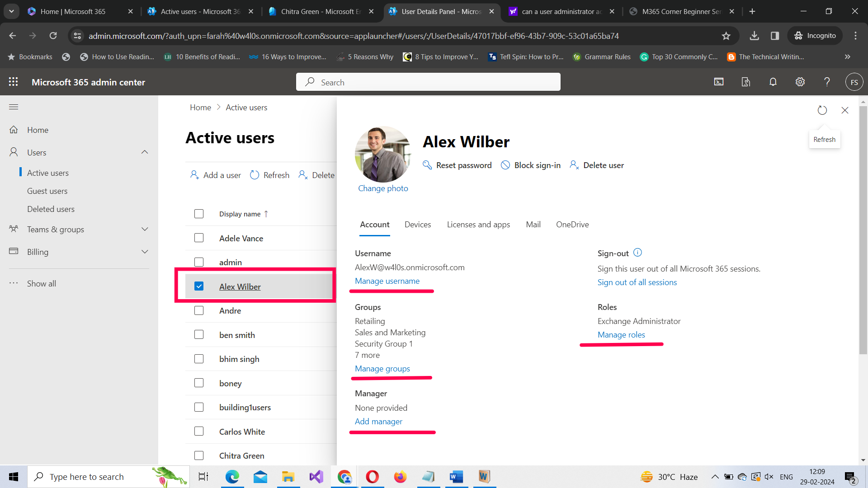This screenshot has height=488, width=868.
Task: Open the Help question mark icon
Action: tap(827, 82)
